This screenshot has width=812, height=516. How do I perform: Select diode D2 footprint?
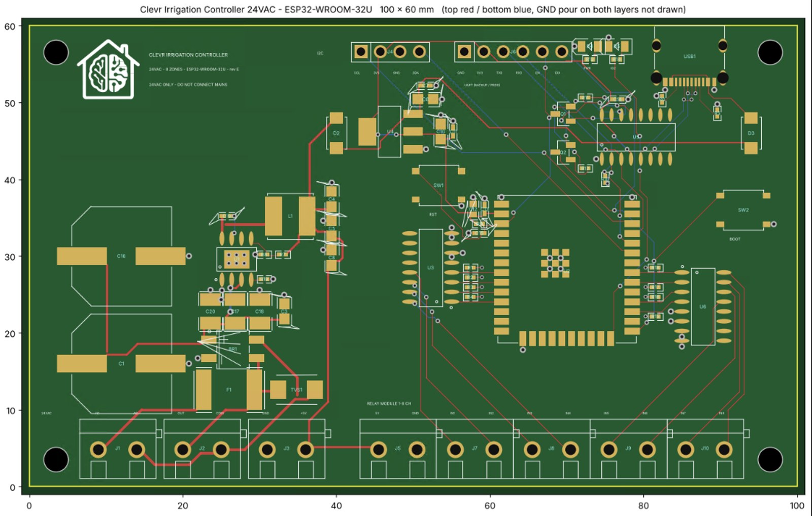336,133
